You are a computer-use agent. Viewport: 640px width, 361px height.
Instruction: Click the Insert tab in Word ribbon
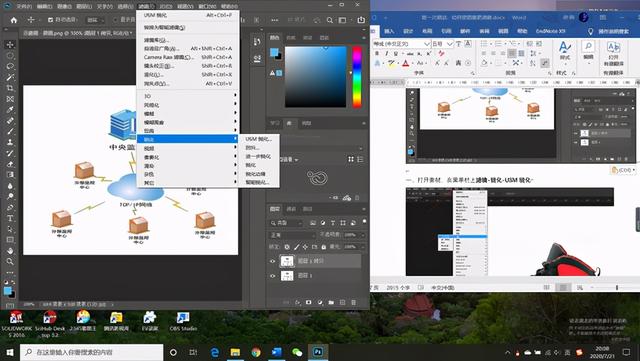coord(389,31)
